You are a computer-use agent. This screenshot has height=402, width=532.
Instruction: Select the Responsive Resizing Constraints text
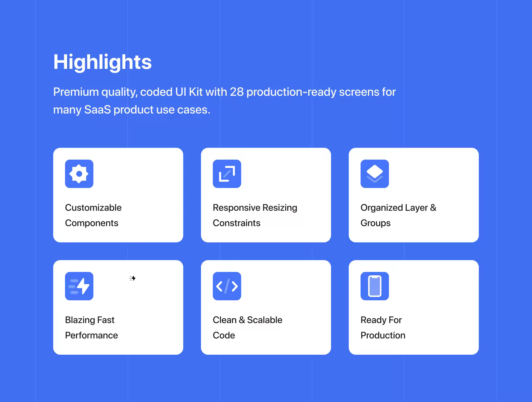(x=255, y=215)
